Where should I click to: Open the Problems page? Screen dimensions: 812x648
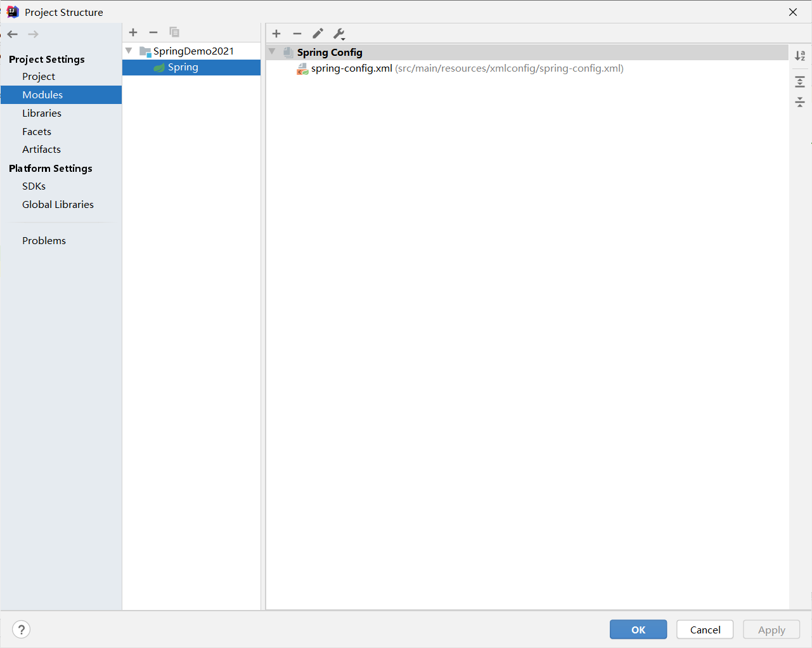44,240
